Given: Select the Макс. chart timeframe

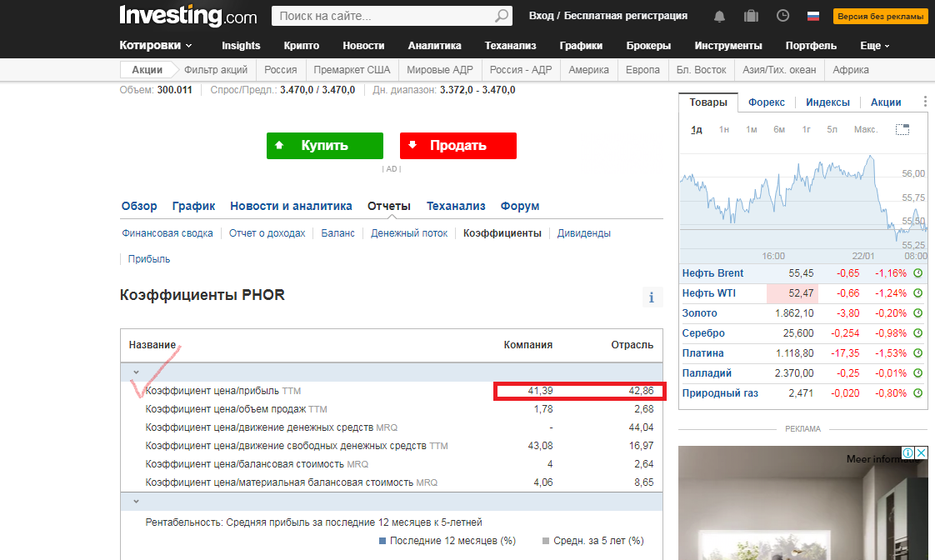Looking at the screenshot, I should click(866, 129).
